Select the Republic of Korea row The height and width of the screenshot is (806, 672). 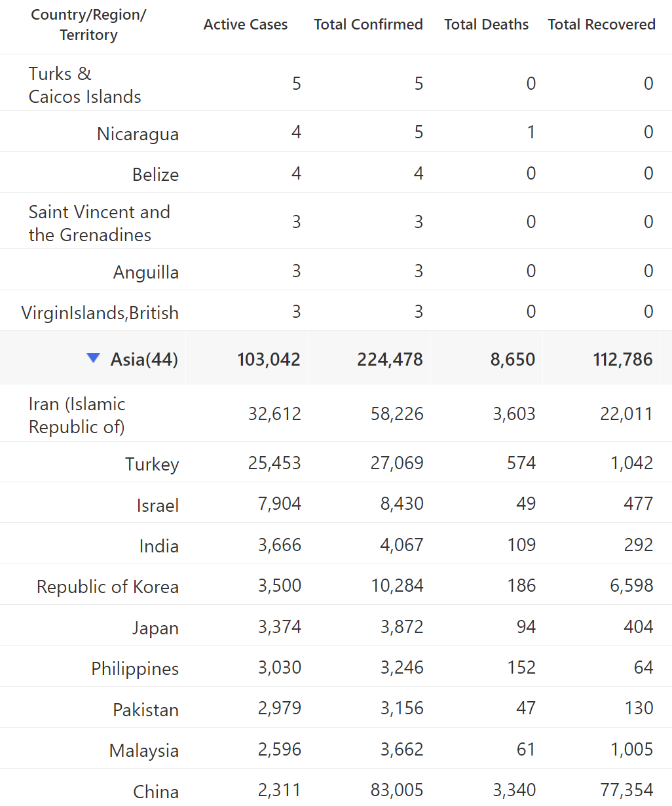point(336,585)
